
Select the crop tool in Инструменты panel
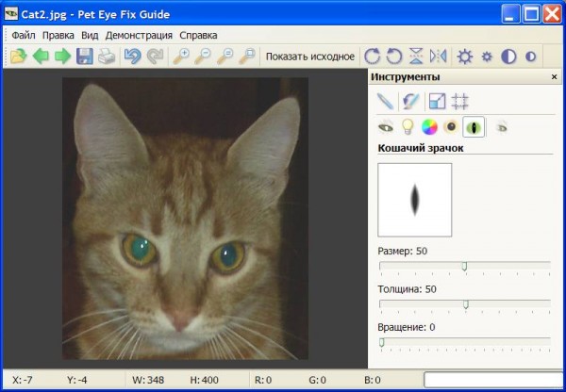(x=460, y=100)
